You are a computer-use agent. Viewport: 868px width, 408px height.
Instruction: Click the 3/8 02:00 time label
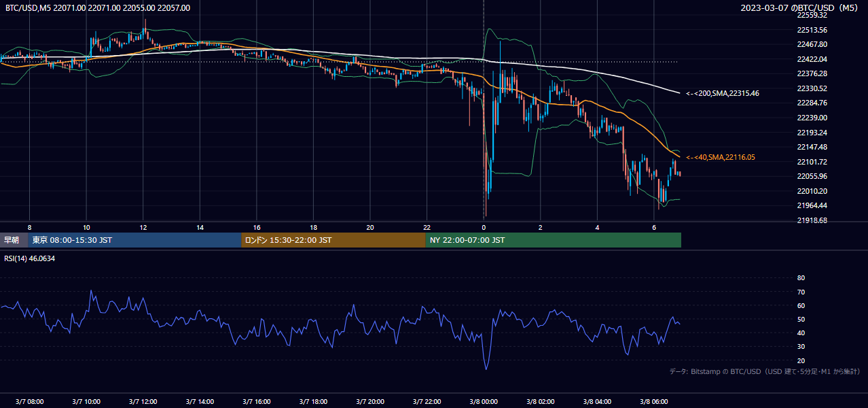(x=541, y=402)
